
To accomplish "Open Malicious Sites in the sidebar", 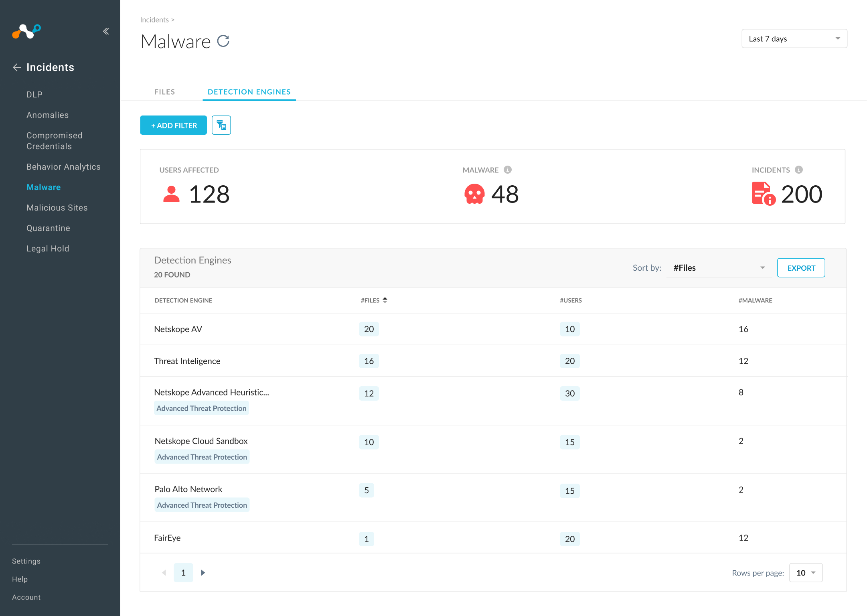I will [57, 207].
